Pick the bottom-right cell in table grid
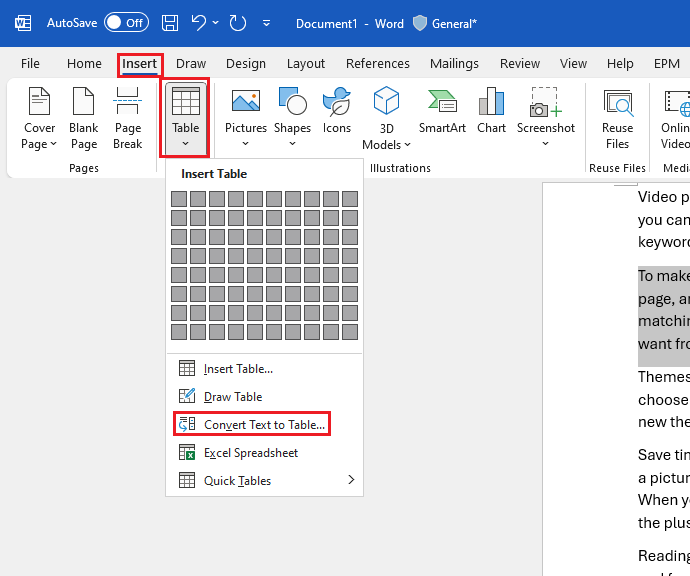690x576 pixels. [x=350, y=332]
